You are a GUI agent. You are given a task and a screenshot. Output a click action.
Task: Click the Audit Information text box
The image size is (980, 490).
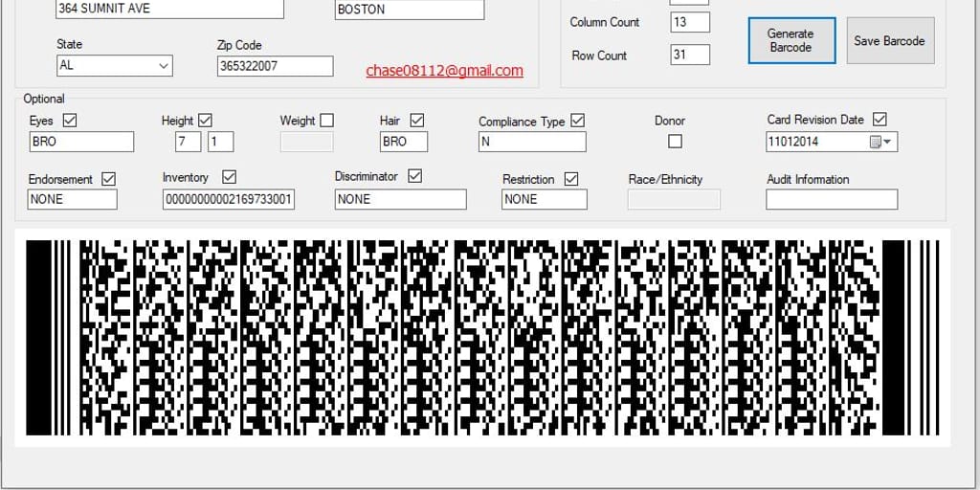coord(831,199)
